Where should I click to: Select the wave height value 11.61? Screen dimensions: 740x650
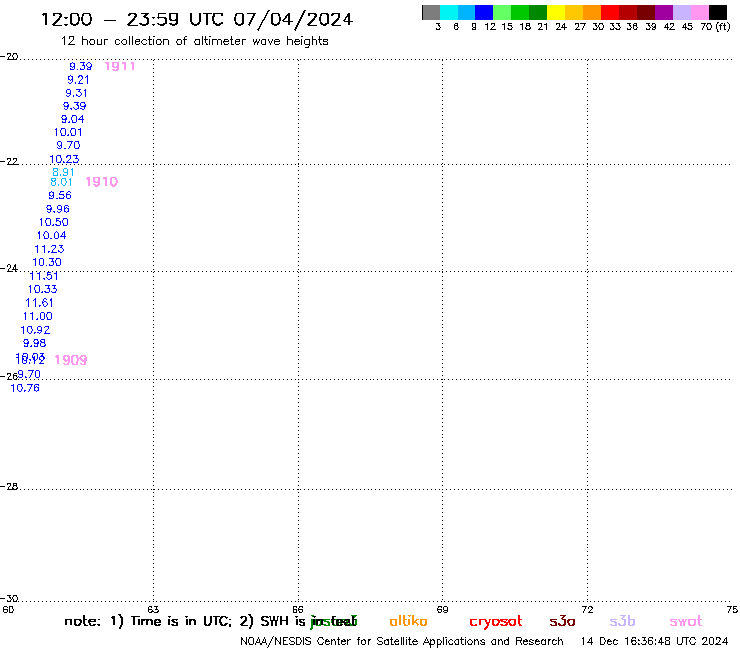(x=39, y=303)
